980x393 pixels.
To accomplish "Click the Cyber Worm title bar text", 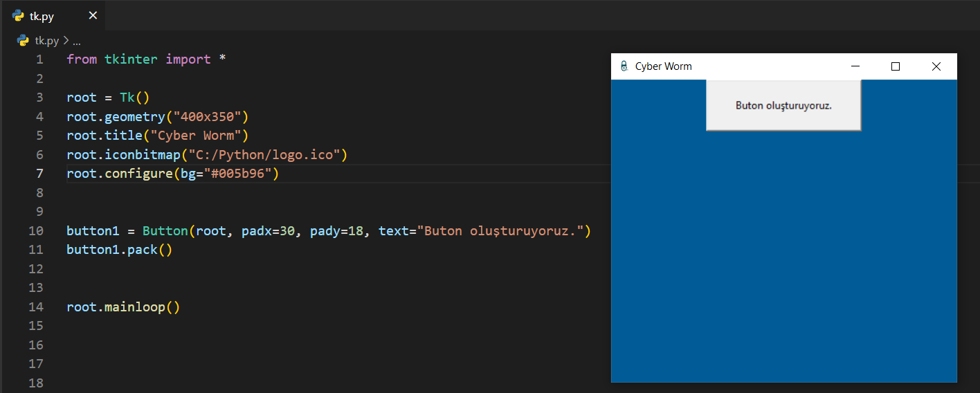I will click(663, 66).
